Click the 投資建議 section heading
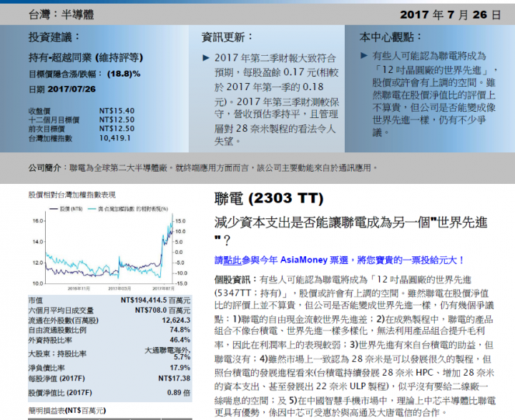 [54, 36]
